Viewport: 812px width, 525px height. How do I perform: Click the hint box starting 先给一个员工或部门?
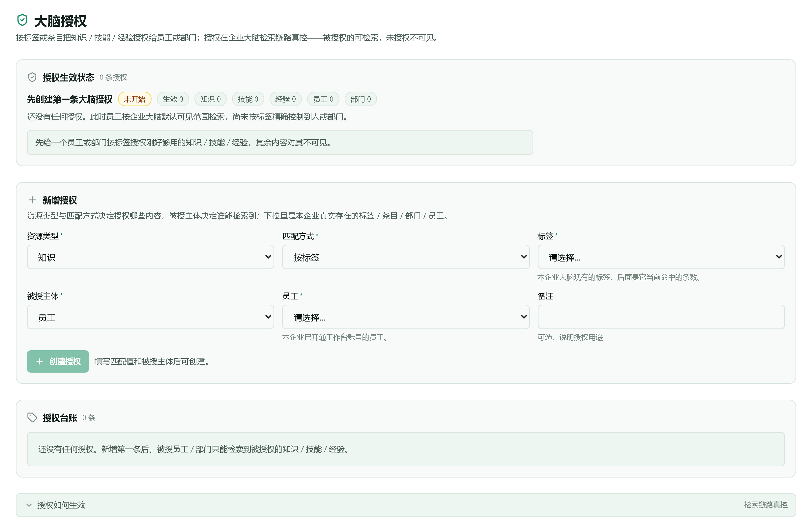tap(280, 142)
